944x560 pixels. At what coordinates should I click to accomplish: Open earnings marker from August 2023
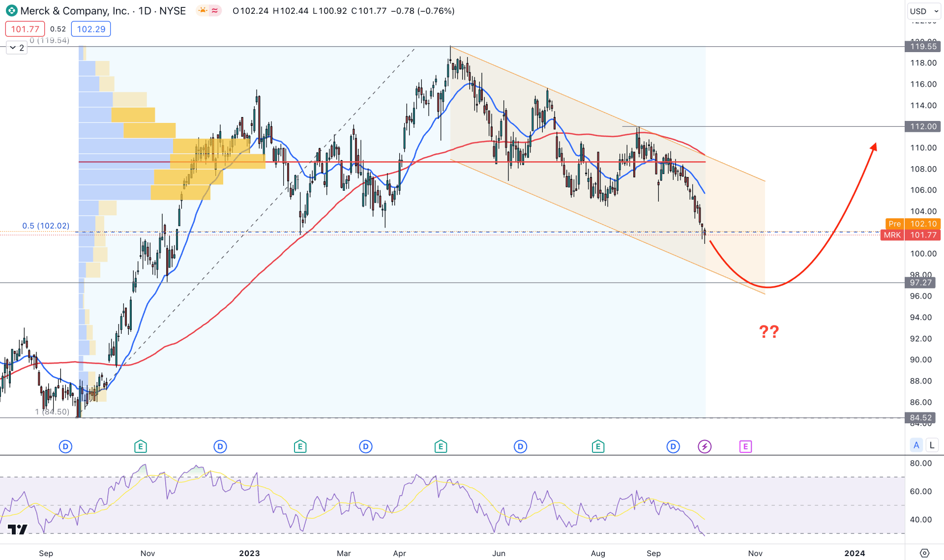coord(598,446)
